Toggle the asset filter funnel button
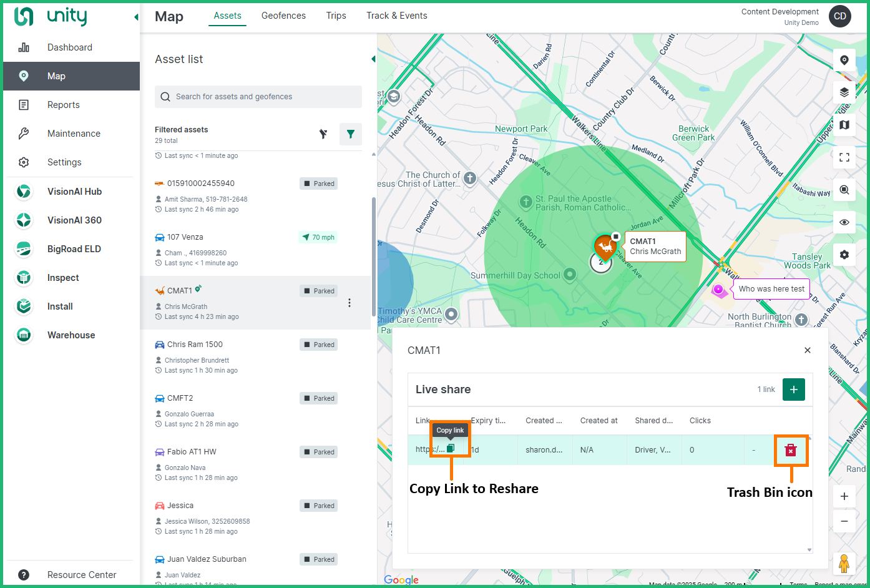The image size is (870, 588). 350,134
